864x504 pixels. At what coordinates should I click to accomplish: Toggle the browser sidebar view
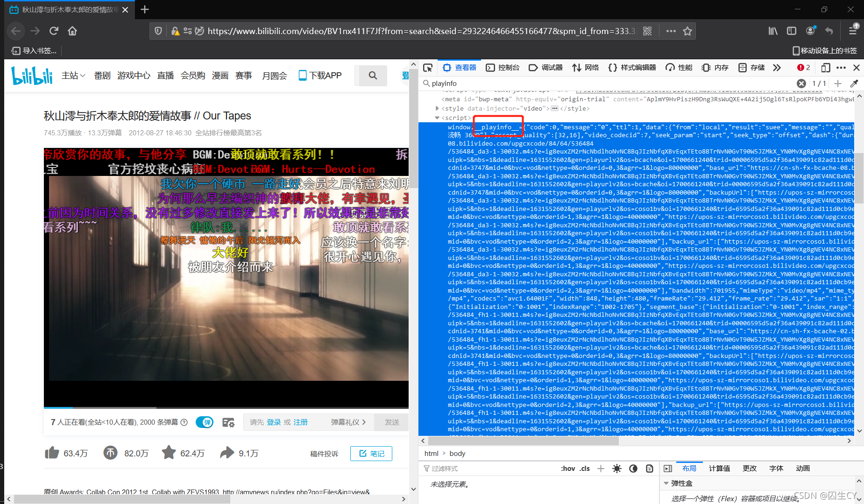[792, 31]
